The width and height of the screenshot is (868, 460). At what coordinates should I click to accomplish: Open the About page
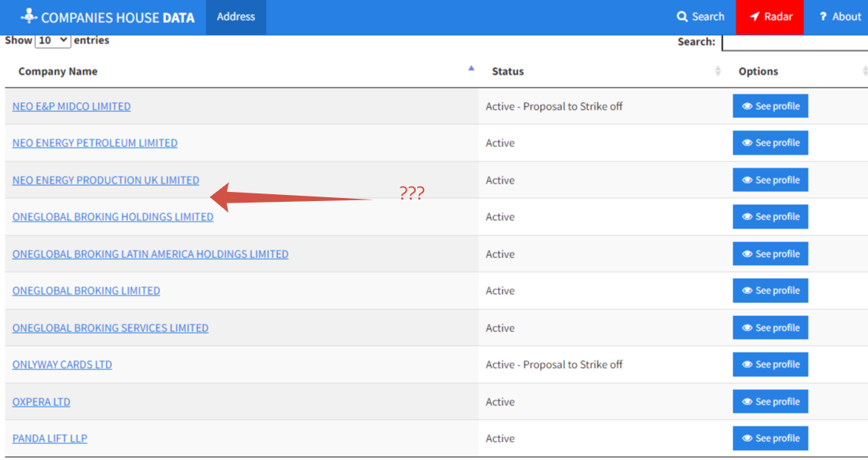[x=840, y=18]
